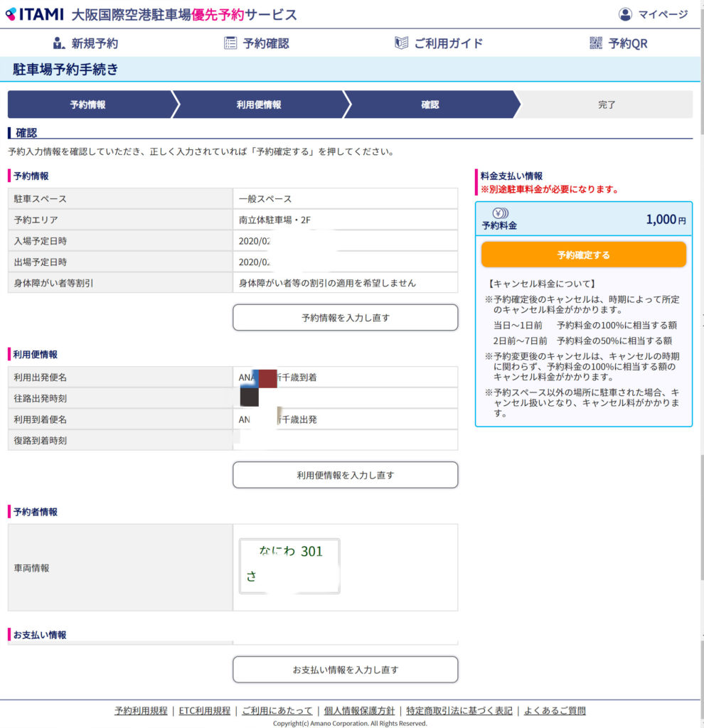Click お支払い情報を入力し直す button

tap(345, 670)
